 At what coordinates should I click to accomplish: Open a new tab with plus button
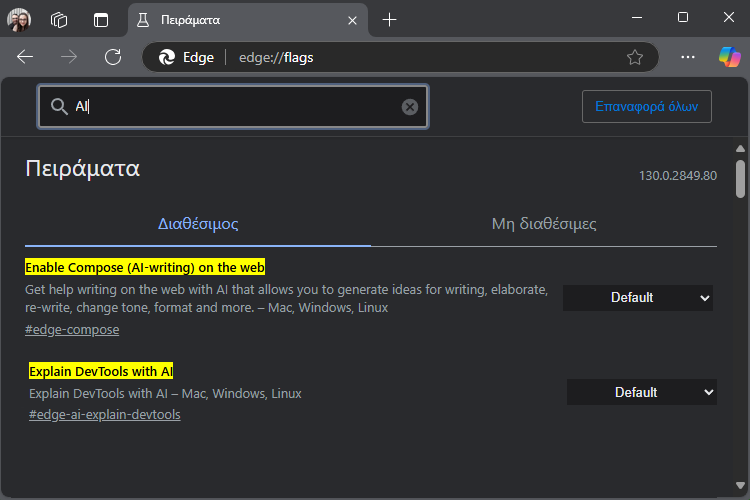coord(390,20)
